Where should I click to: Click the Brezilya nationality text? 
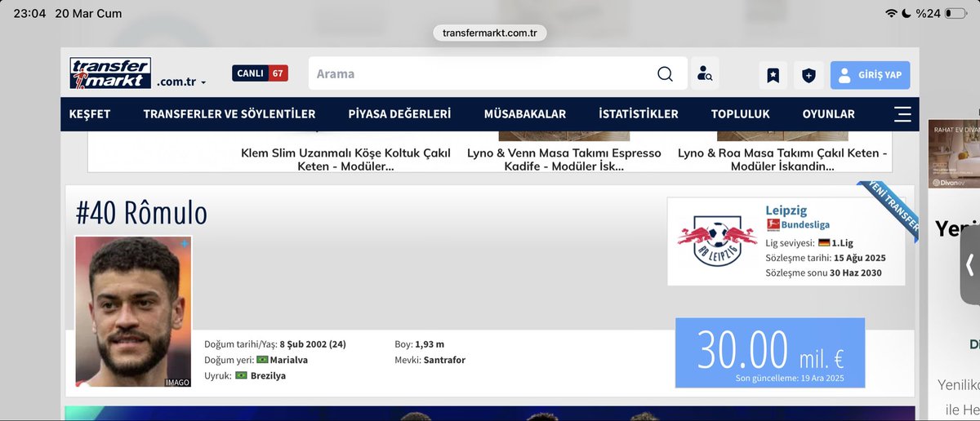[269, 375]
